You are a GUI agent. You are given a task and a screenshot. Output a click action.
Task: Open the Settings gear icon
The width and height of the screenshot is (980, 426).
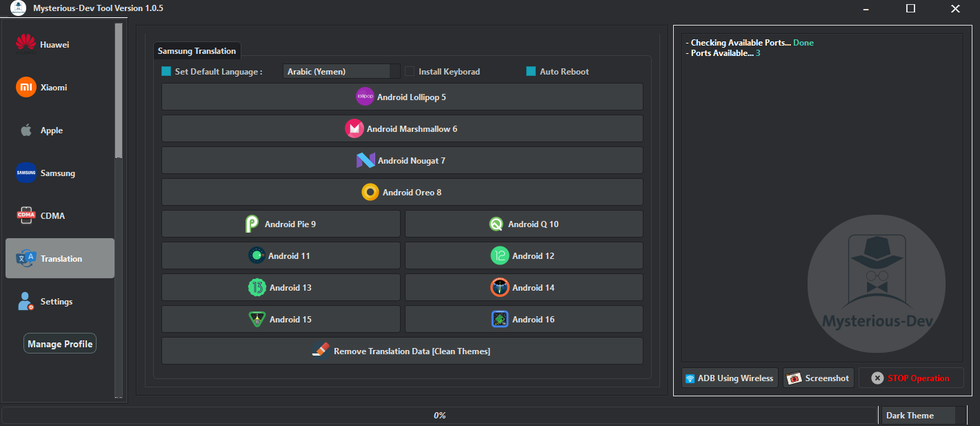click(25, 301)
